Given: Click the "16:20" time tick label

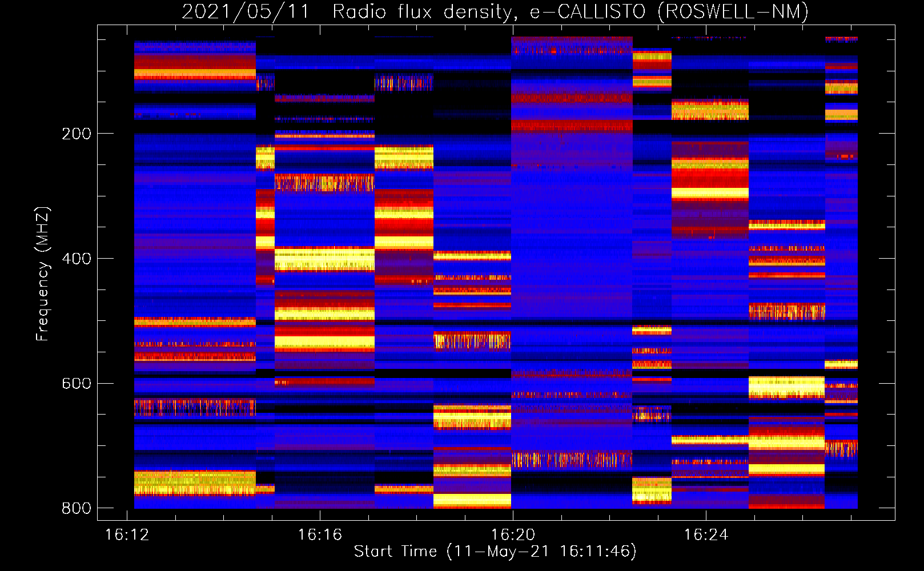Looking at the screenshot, I should click(x=513, y=534).
